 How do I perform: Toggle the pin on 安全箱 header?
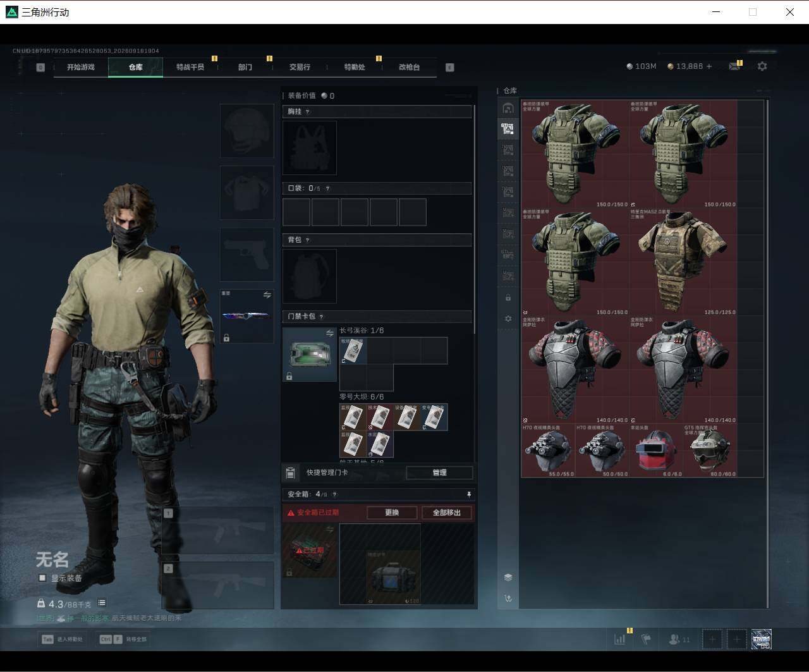coord(469,494)
